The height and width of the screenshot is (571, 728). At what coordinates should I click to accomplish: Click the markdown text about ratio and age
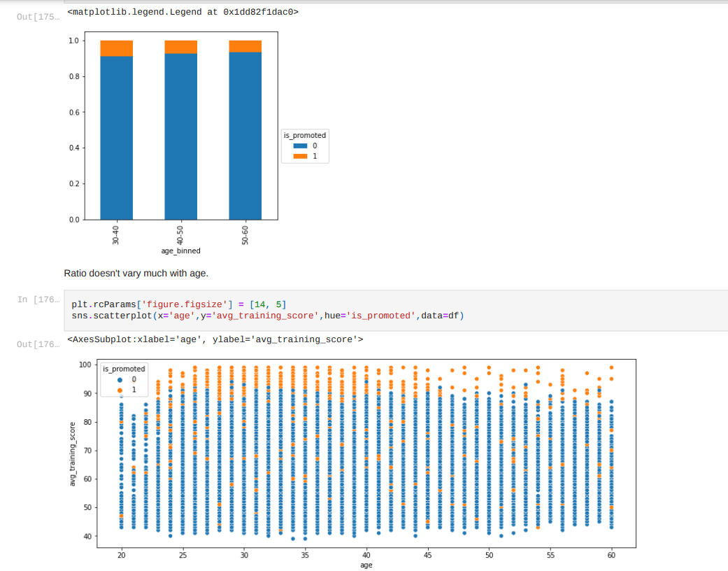coord(136,273)
